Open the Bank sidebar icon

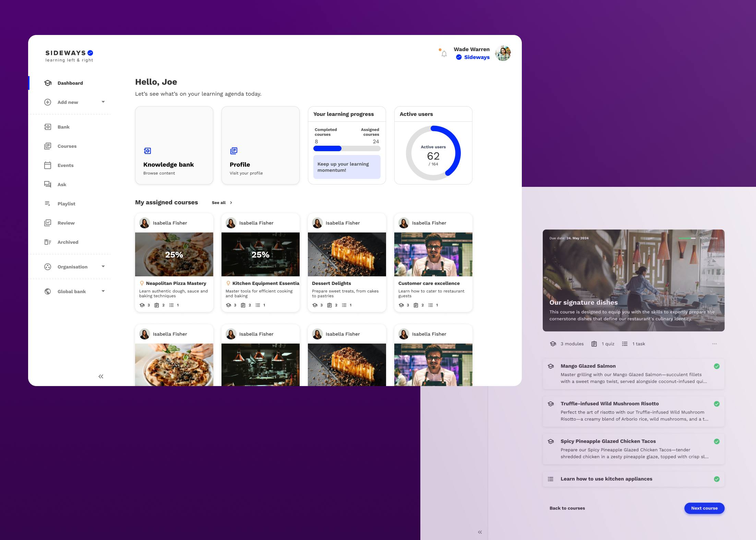pyautogui.click(x=48, y=127)
